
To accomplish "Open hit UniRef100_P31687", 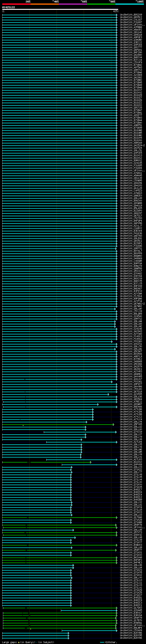I will tap(131, 22).
